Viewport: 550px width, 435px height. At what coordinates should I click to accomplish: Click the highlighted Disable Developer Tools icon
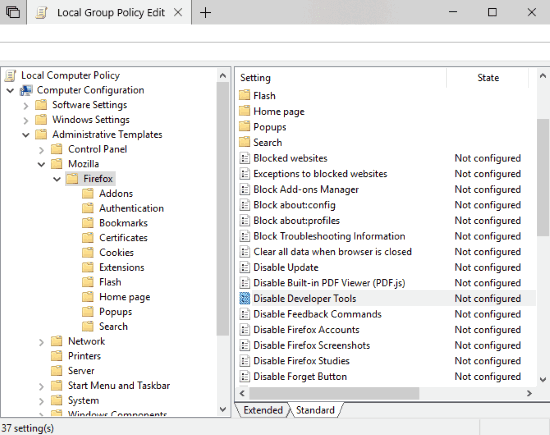point(244,299)
